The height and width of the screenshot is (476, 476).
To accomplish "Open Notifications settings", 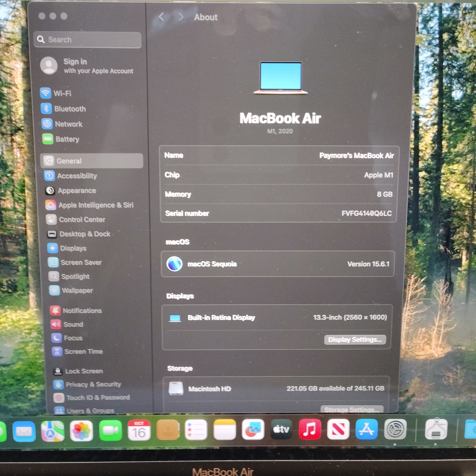I will [81, 310].
